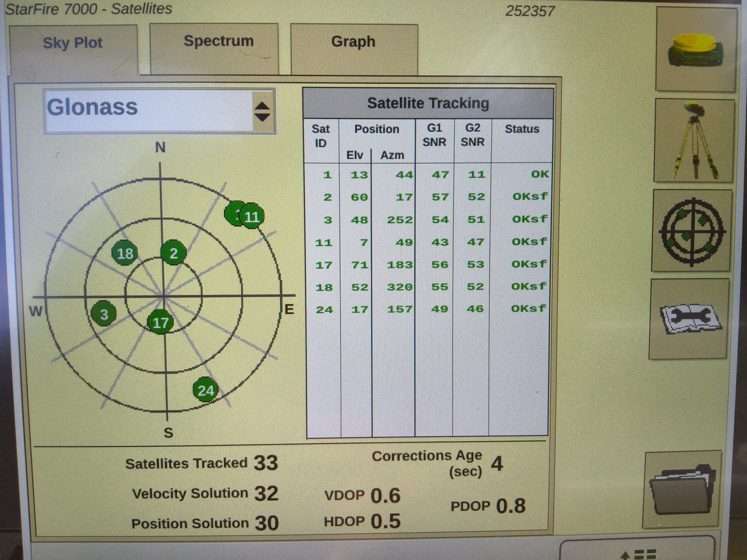Select satellite 2 on the sky plot
747x560 pixels.
tap(174, 253)
